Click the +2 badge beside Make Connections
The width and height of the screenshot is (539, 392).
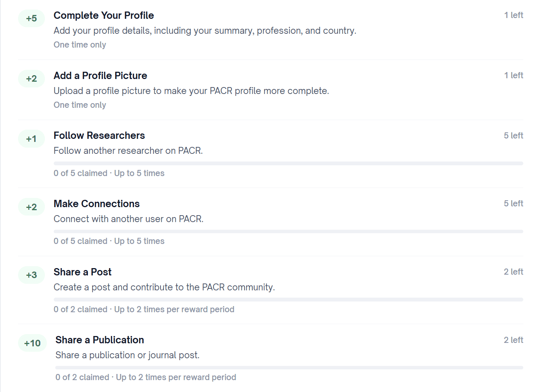click(31, 207)
